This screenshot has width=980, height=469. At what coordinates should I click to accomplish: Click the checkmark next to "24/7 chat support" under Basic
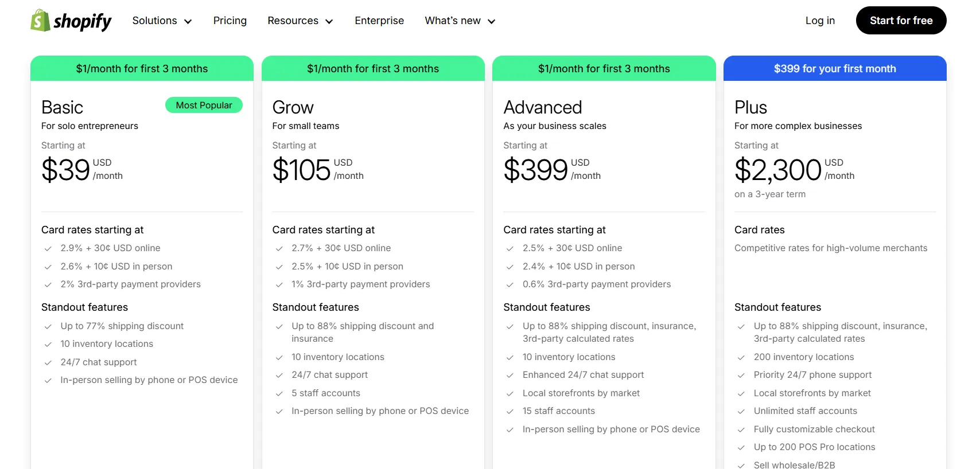[x=48, y=362]
